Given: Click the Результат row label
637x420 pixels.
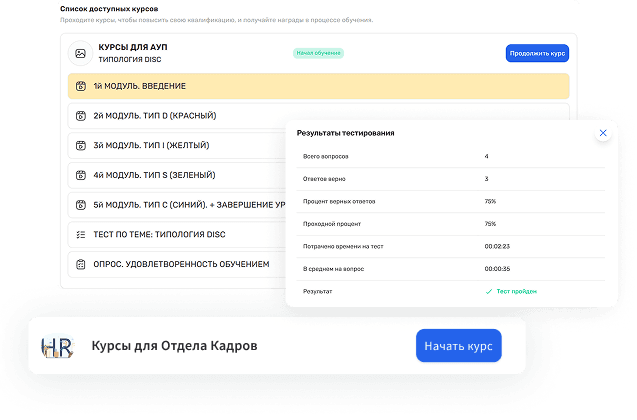Looking at the screenshot, I should pos(317,291).
